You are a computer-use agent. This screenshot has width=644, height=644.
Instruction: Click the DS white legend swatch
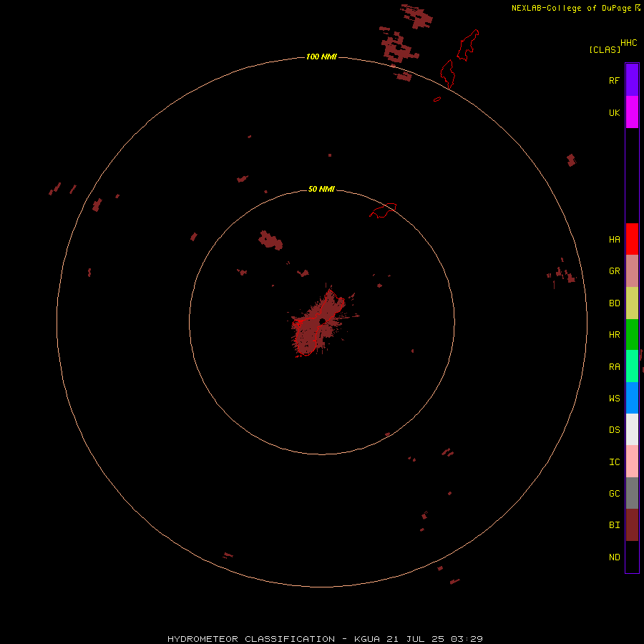tap(632, 429)
